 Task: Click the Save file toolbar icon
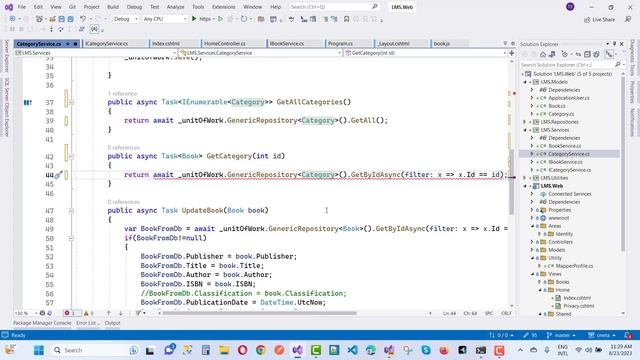click(x=61, y=19)
